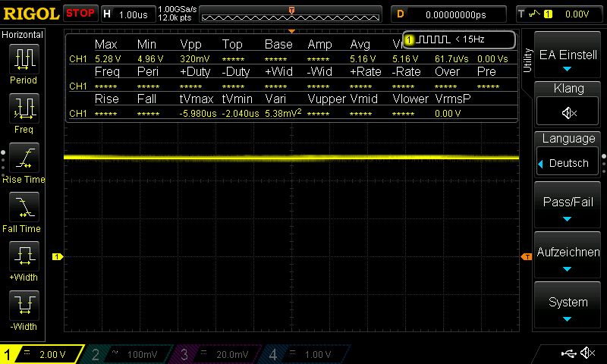Enable channel 3 at 20.0mV
This screenshot has width=607, height=364.
click(219, 354)
